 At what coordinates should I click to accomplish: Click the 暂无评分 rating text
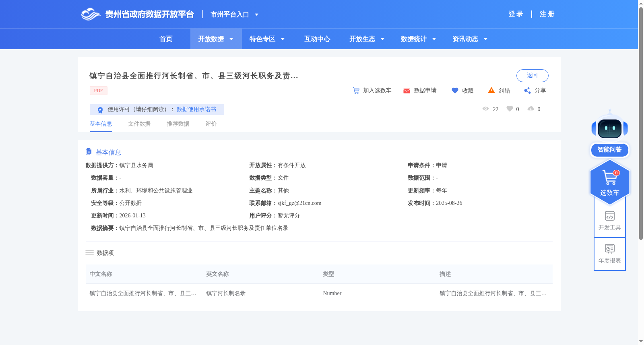[289, 216]
